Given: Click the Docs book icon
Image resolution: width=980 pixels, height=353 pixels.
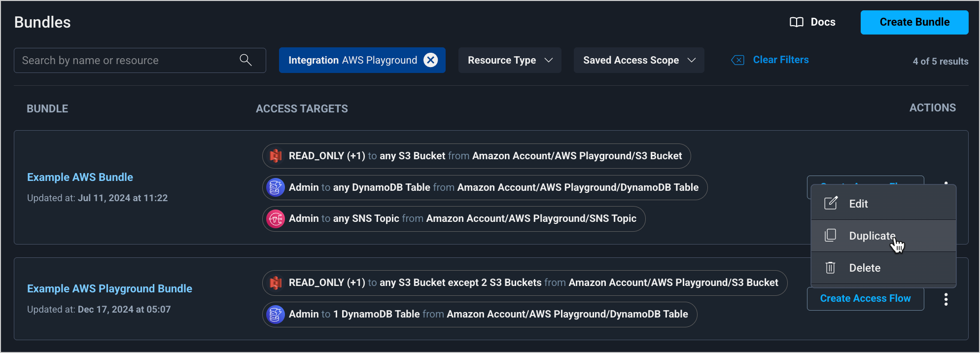Looking at the screenshot, I should tap(796, 22).
